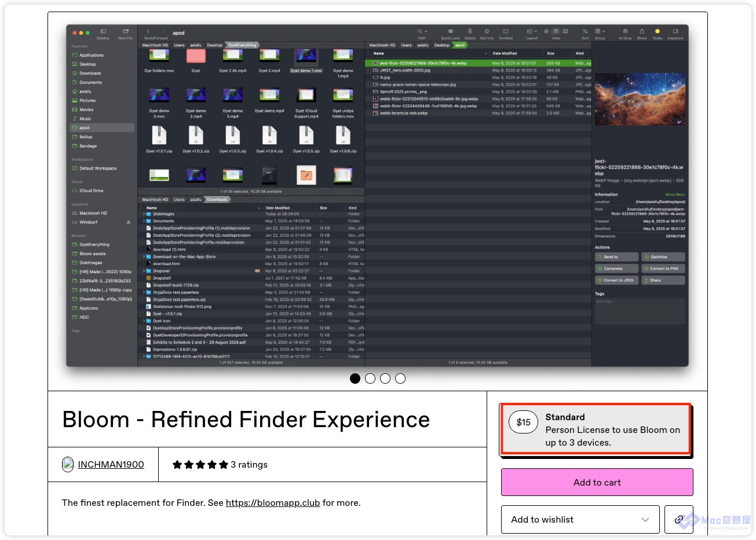The image size is (756, 540).
Task: Expand the Dropover folder row
Action: coord(144,271)
